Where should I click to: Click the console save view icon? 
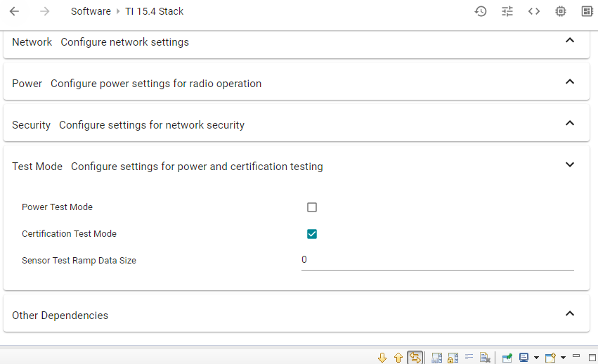pyautogui.click(x=436, y=358)
